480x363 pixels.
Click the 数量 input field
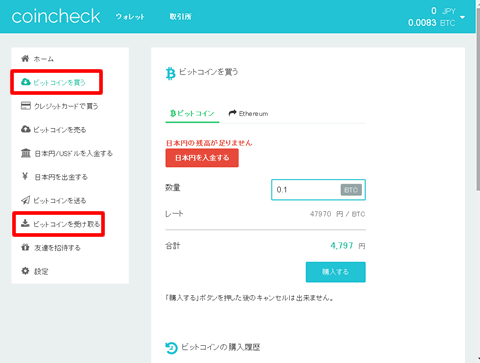[x=318, y=190]
